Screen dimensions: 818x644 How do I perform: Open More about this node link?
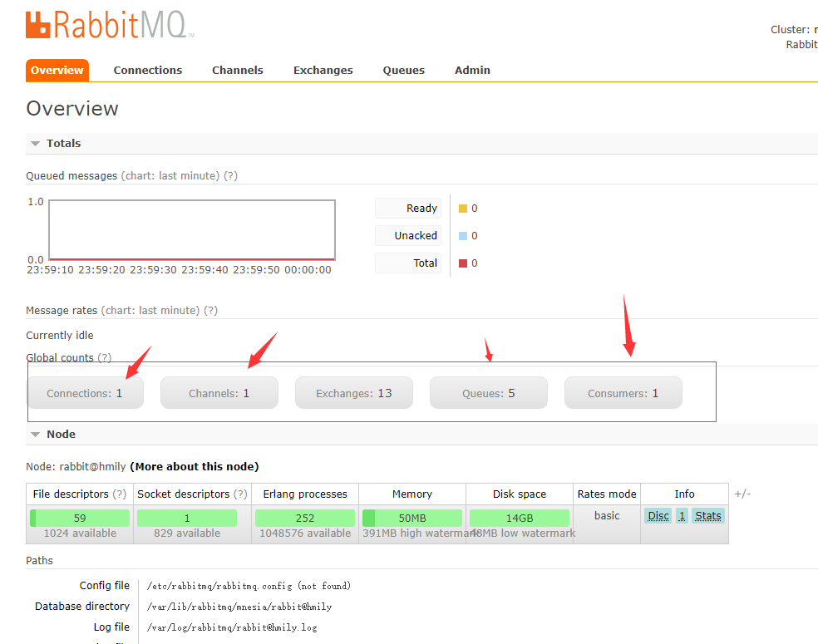[194, 467]
